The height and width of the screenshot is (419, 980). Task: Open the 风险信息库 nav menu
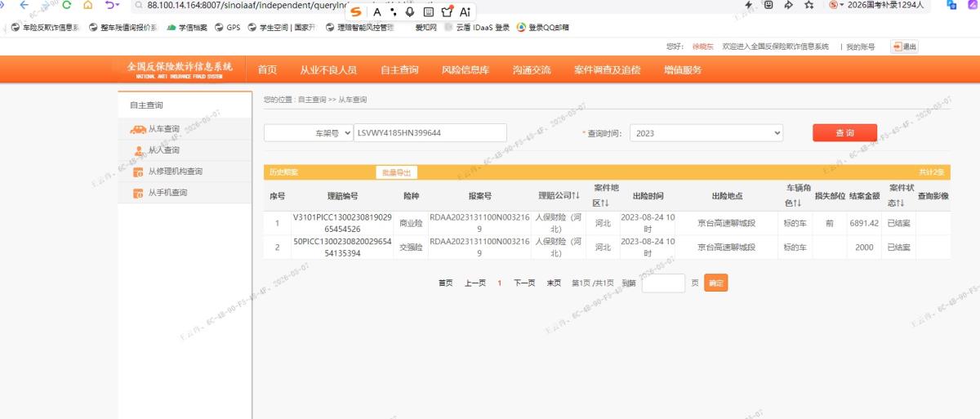(x=465, y=69)
